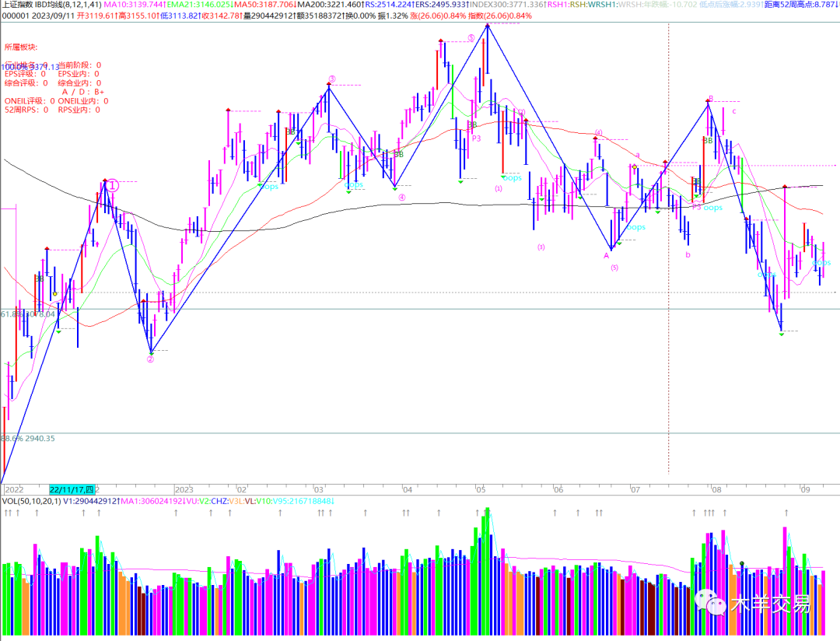Select the circled wave 2 marker at the low
Viewport: 840px width, 641px height.
pos(150,359)
